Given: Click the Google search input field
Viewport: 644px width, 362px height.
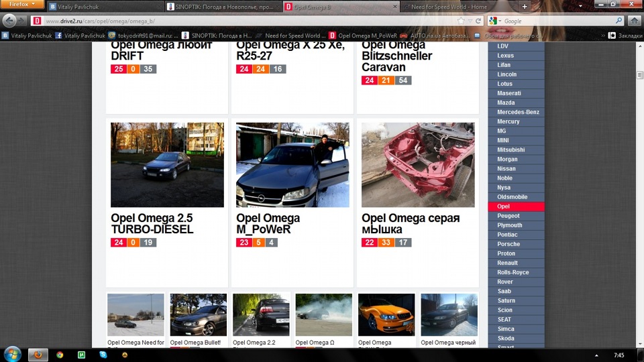Looking at the screenshot, I should coord(559,21).
